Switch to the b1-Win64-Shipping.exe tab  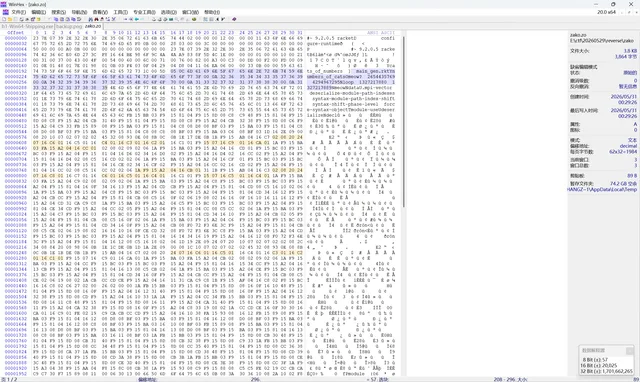click(27, 26)
